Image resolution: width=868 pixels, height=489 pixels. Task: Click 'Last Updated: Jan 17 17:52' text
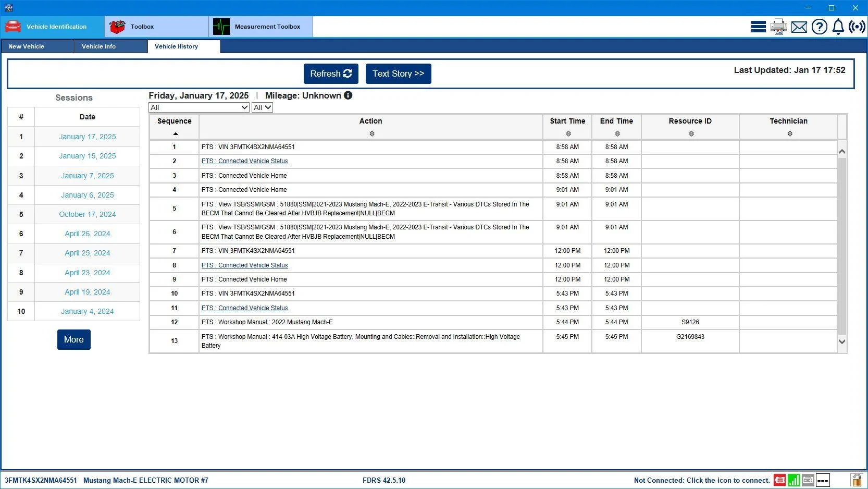pos(789,70)
